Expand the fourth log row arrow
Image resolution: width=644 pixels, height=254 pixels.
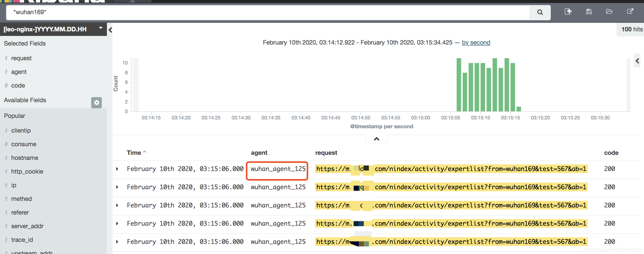[117, 223]
